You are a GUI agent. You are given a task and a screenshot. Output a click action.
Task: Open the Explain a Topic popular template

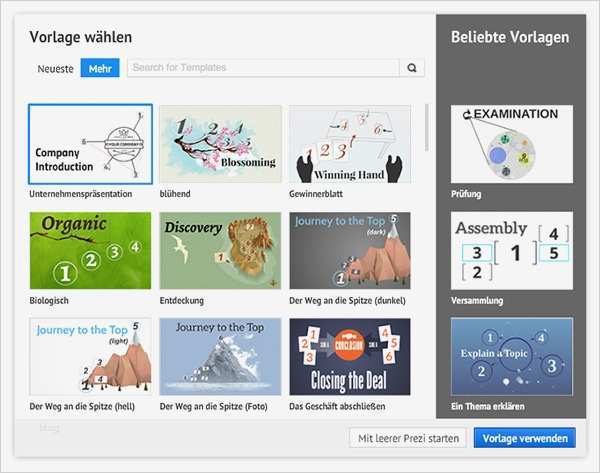pyautogui.click(x=512, y=357)
